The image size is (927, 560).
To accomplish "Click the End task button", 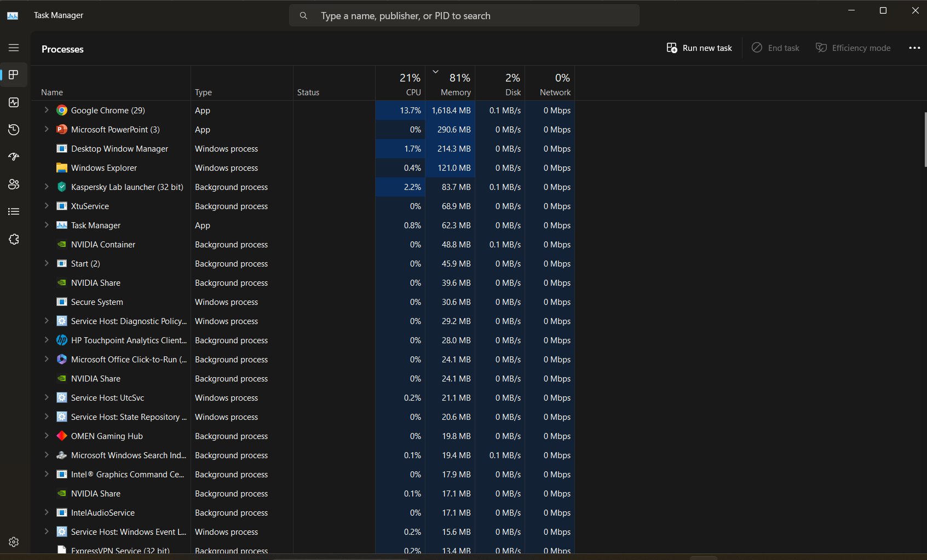I will [775, 48].
